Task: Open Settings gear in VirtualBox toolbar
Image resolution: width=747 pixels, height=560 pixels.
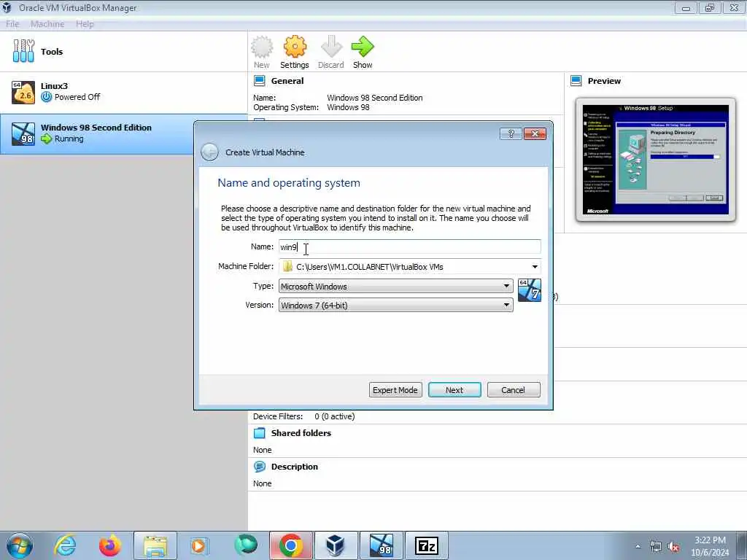Action: point(295,52)
